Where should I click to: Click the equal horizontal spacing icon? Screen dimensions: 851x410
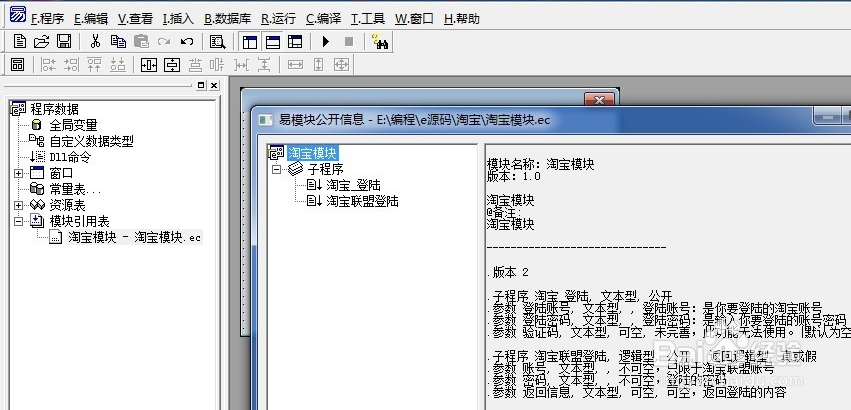pyautogui.click(x=241, y=65)
